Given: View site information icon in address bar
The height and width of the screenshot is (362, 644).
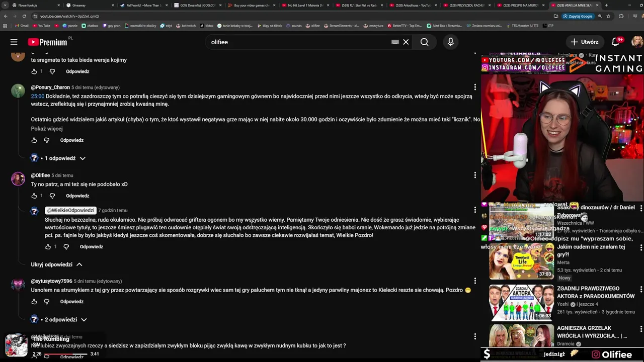Looking at the screenshot, I should coord(35,16).
